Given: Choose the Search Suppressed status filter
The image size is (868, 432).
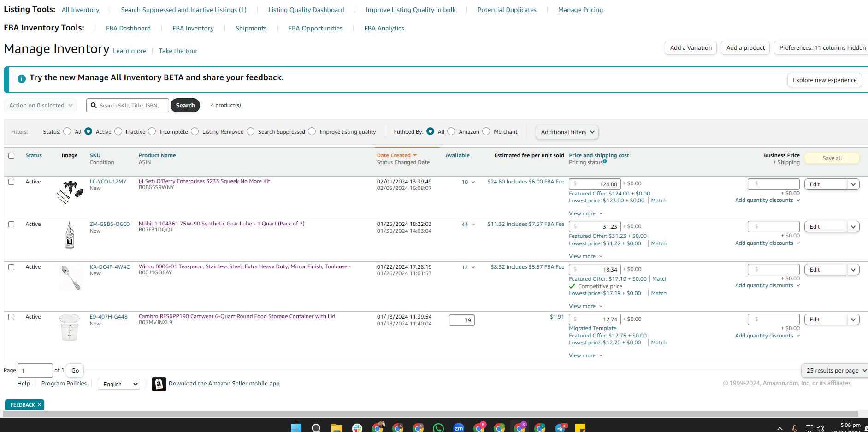Looking at the screenshot, I should tap(251, 131).
